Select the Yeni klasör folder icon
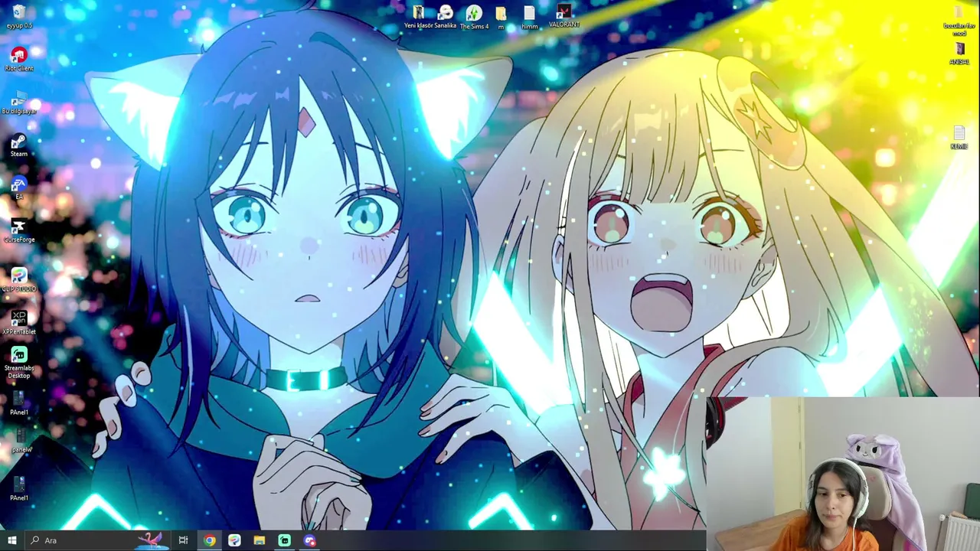Screen dimensions: 980x551 tap(419, 17)
